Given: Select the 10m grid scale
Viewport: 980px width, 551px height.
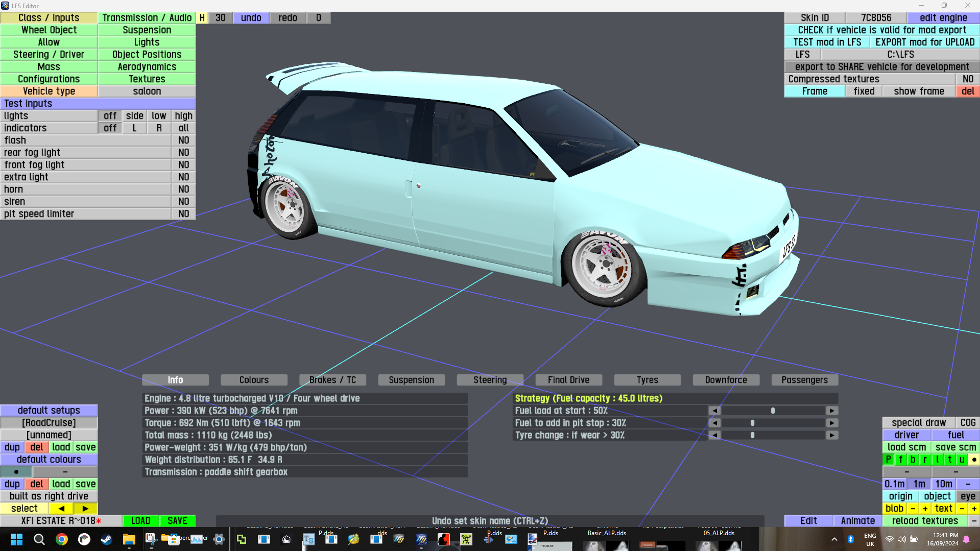Looking at the screenshot, I should (944, 484).
